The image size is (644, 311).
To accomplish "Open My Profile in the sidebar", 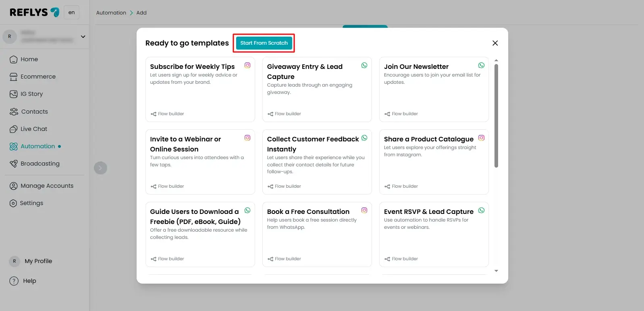I will point(38,261).
